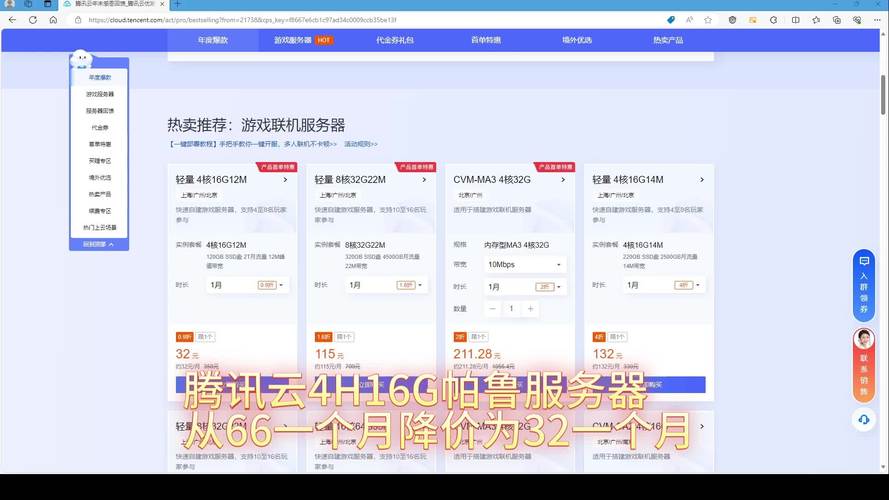Select 游戏服务器 in the left sidebar
Viewport: 889px width, 500px height.
100,94
